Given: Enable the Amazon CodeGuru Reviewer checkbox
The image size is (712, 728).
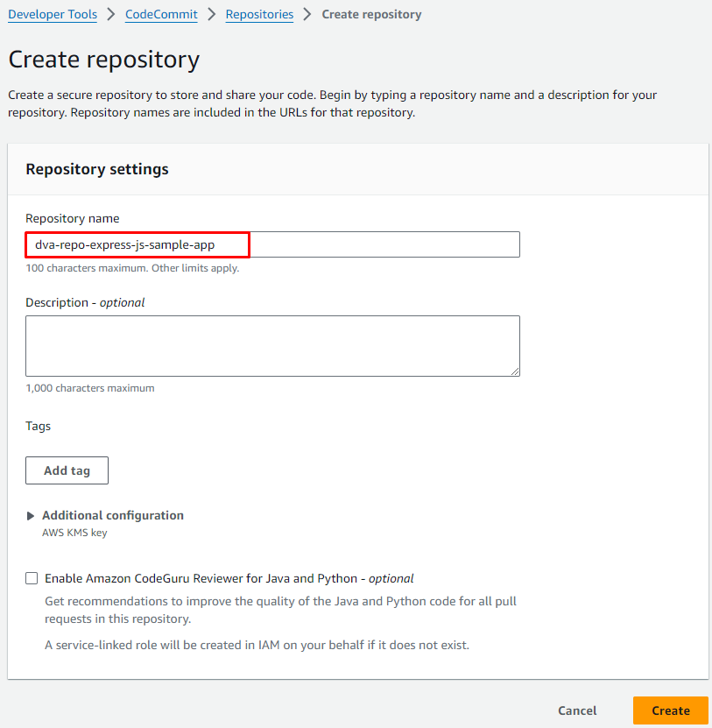Looking at the screenshot, I should coord(32,578).
